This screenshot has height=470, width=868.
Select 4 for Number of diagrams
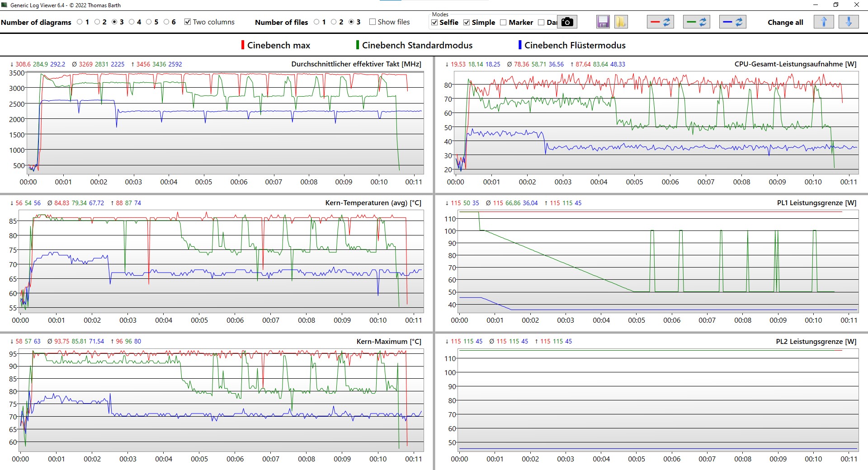click(x=132, y=22)
